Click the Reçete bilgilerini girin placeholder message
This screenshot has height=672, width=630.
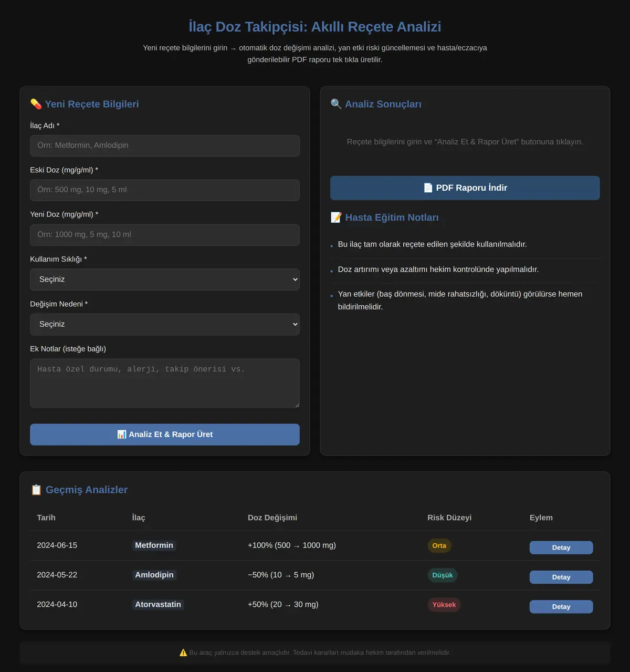pos(465,142)
